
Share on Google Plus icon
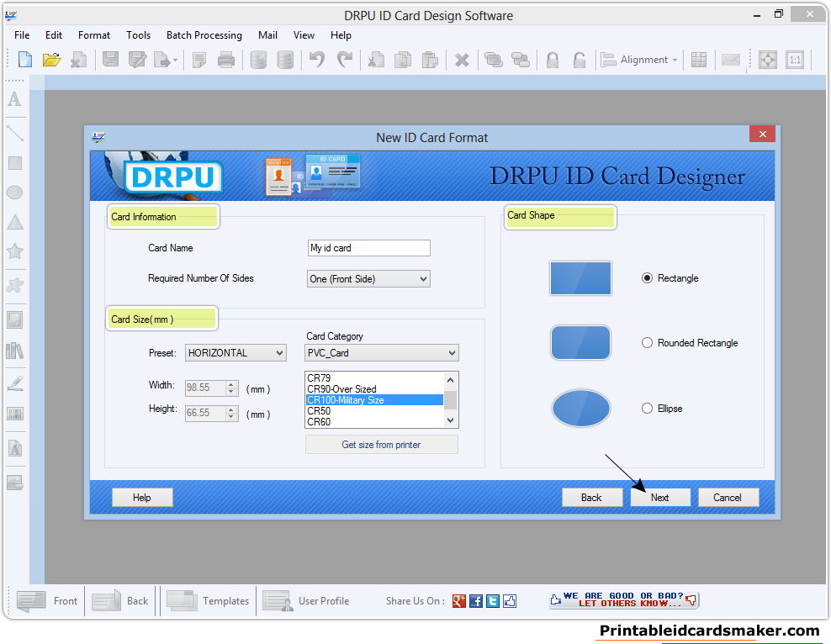click(459, 601)
